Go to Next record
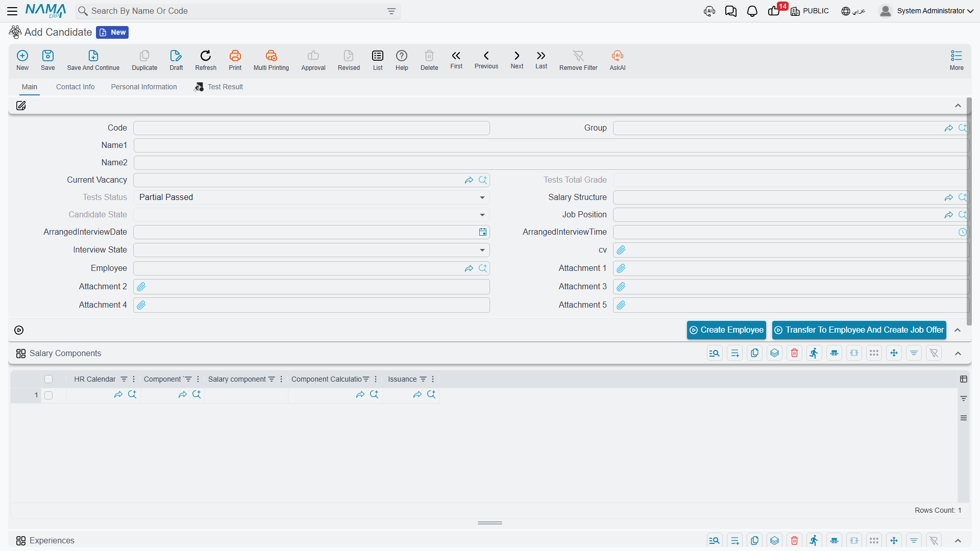The width and height of the screenshot is (980, 551). tap(517, 60)
